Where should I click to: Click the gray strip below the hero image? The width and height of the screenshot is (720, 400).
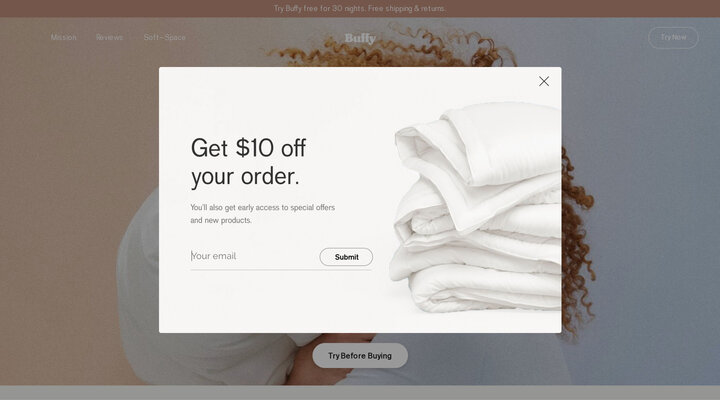[360, 393]
